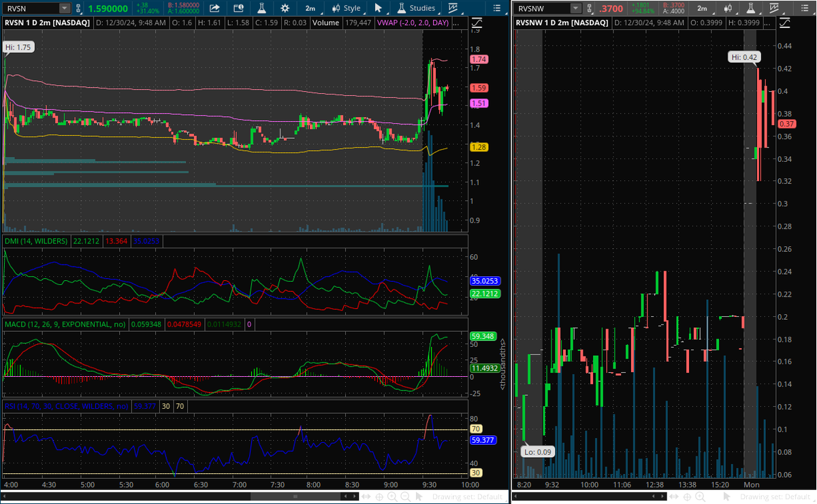Image resolution: width=817 pixels, height=504 pixels.
Task: Click the Volume study label in RVSN header
Action: (326, 22)
